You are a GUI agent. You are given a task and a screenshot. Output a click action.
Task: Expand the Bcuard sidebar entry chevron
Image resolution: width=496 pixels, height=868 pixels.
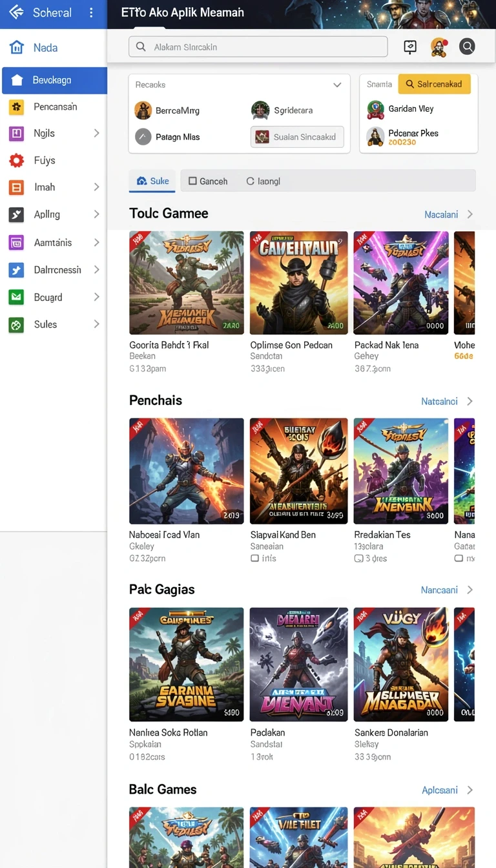click(x=96, y=296)
